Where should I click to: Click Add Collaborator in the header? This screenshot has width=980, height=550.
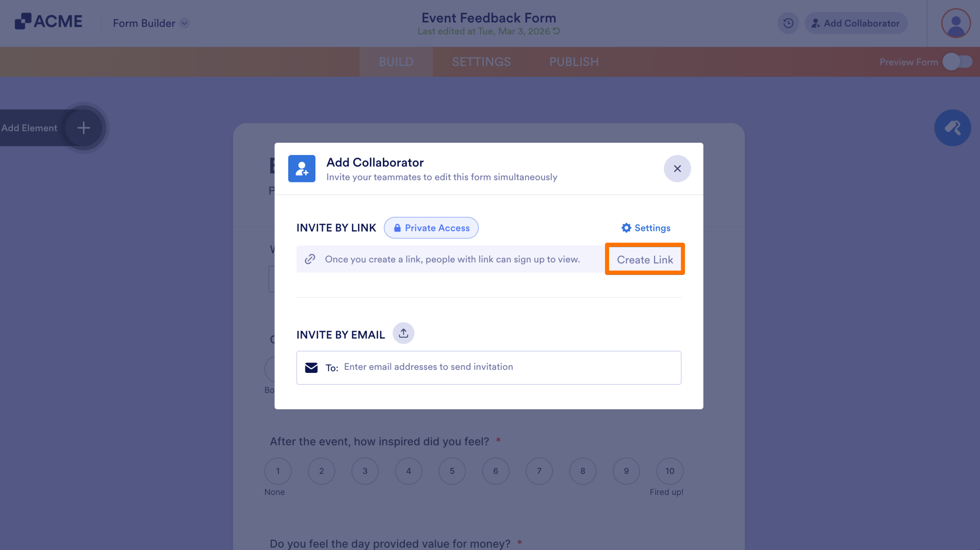pyautogui.click(x=856, y=23)
